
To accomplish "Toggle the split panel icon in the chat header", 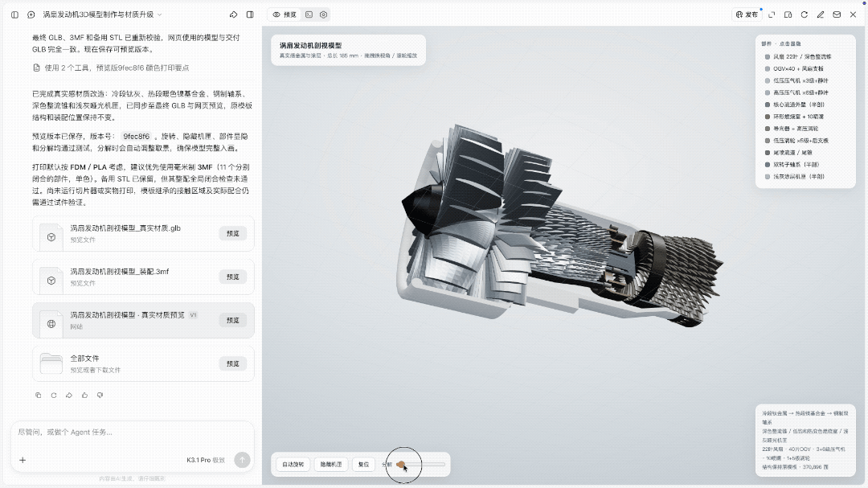I will (x=250, y=14).
